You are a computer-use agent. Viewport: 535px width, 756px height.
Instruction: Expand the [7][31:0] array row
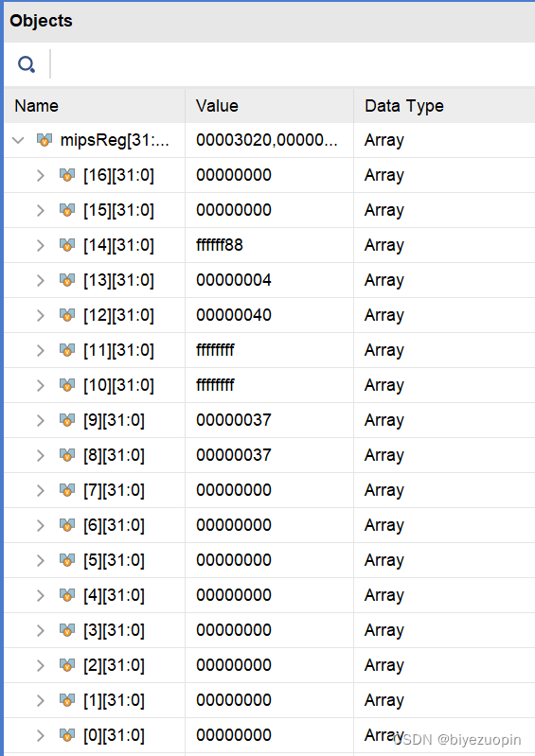point(41,490)
